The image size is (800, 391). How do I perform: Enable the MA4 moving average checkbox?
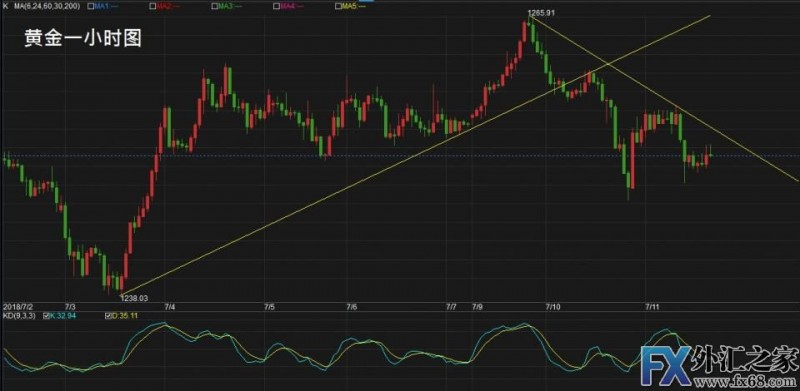276,6
